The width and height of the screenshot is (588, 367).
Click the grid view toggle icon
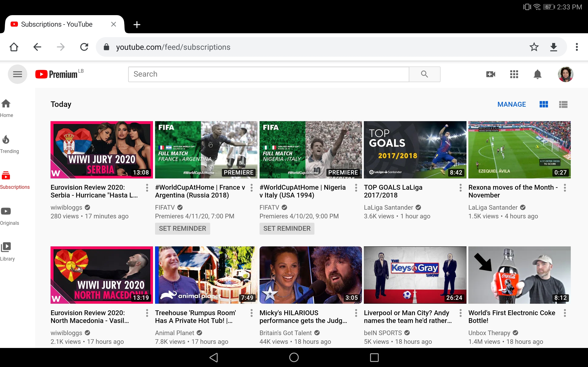[544, 104]
